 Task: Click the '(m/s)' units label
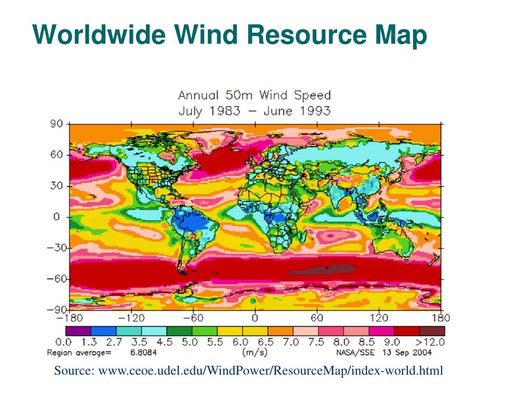[x=255, y=353]
